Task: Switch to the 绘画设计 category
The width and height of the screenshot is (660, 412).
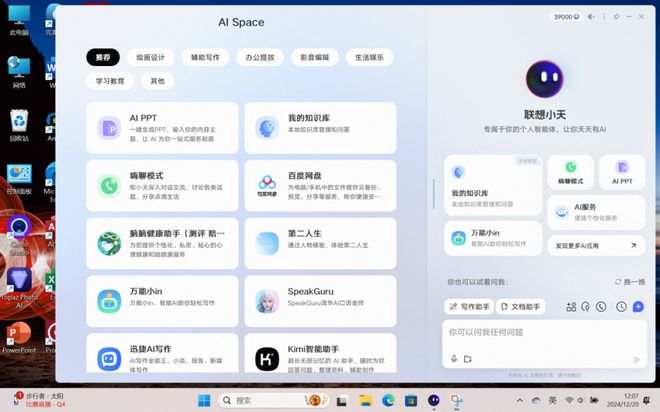Action: [150, 57]
